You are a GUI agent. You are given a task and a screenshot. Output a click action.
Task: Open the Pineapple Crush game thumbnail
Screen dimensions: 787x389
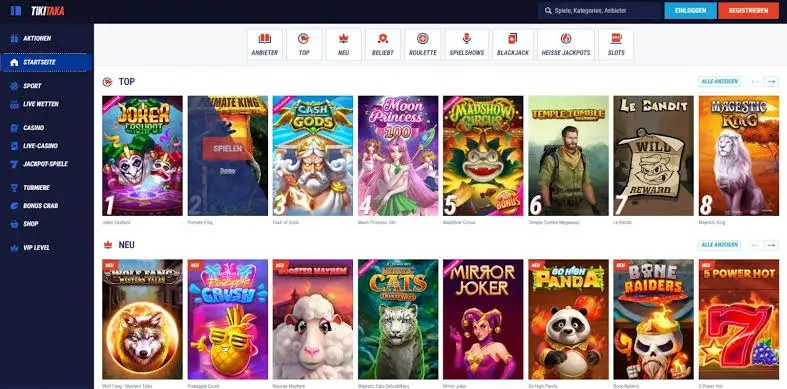coord(227,319)
